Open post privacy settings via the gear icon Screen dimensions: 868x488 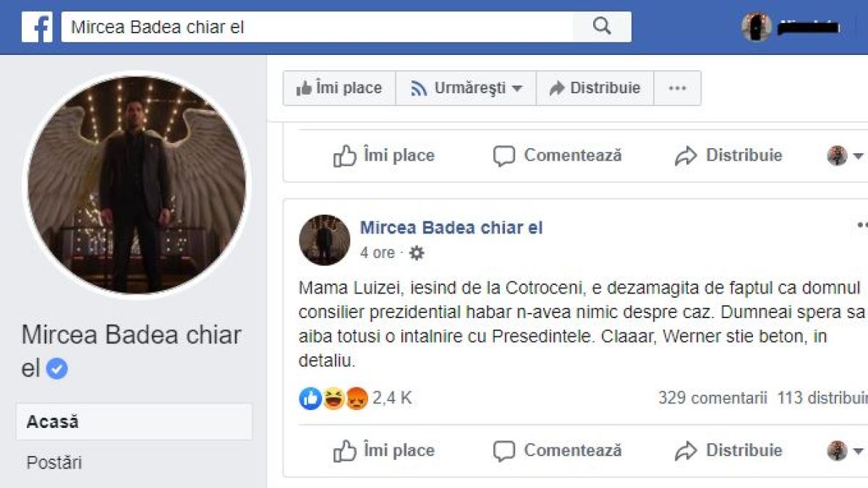[x=416, y=253]
